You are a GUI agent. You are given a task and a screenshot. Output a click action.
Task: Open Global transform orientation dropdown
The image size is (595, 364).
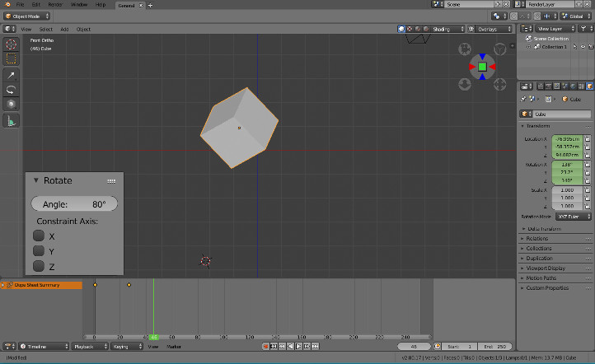tap(576, 16)
